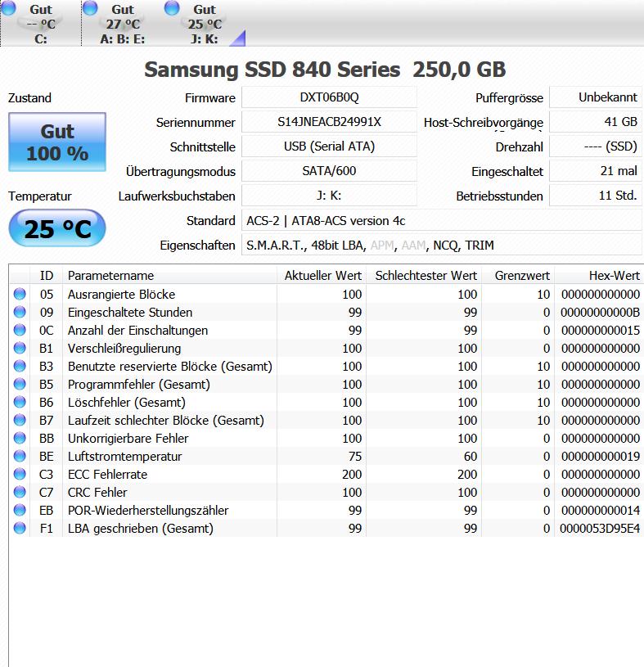Click the Parametername column header
The width and height of the screenshot is (644, 667).
click(169, 275)
